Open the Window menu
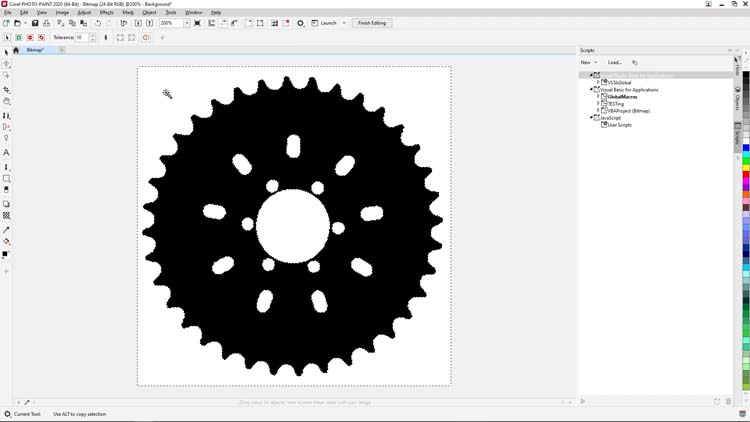Viewport: 750px width, 422px height. pyautogui.click(x=193, y=12)
